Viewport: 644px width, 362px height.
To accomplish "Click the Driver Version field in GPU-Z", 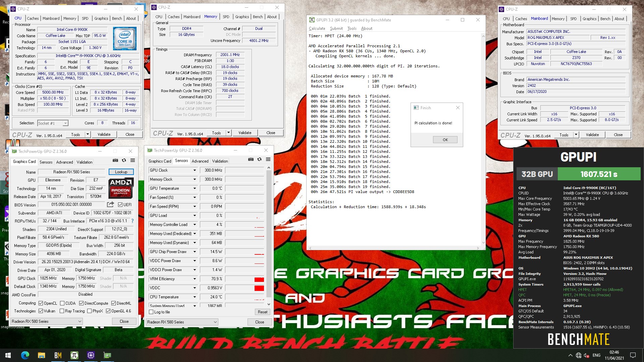I will [x=85, y=262].
